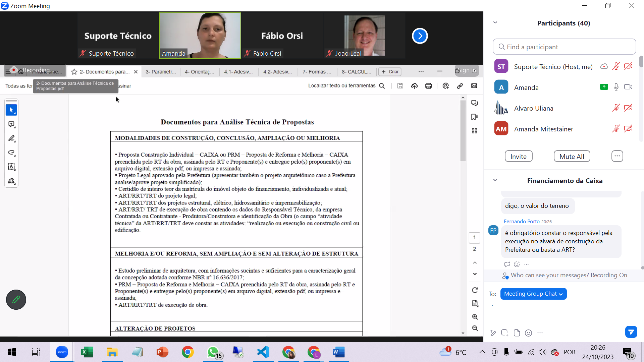The width and height of the screenshot is (644, 362).
Task: Toggle Alvaro Uliana's video icon
Action: coord(628,108)
